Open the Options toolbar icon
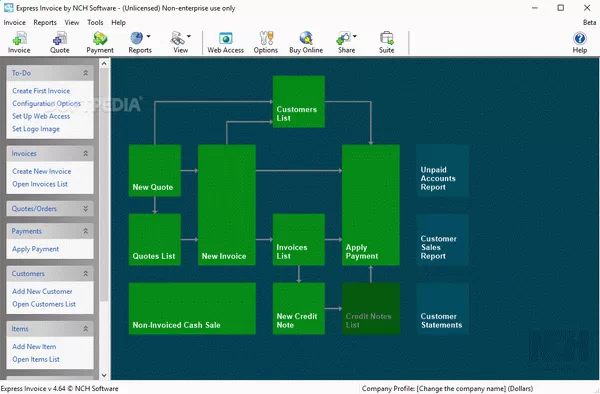The width and height of the screenshot is (600, 394). pos(266,42)
